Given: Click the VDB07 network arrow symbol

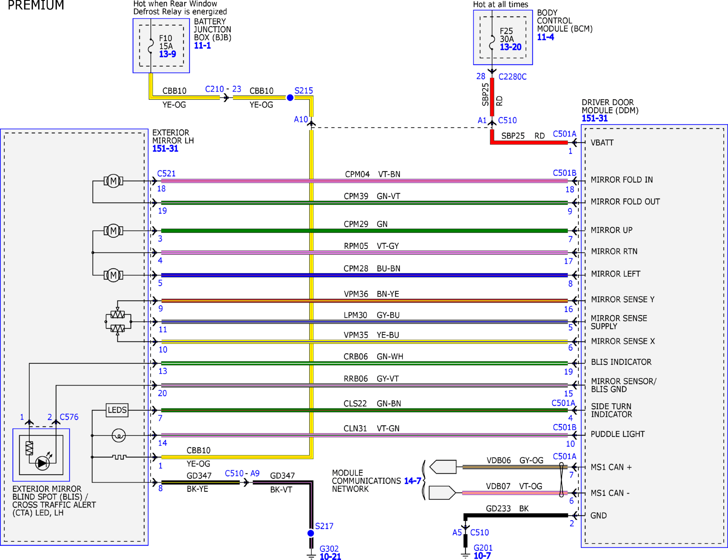Looking at the screenshot, I should pos(442,493).
